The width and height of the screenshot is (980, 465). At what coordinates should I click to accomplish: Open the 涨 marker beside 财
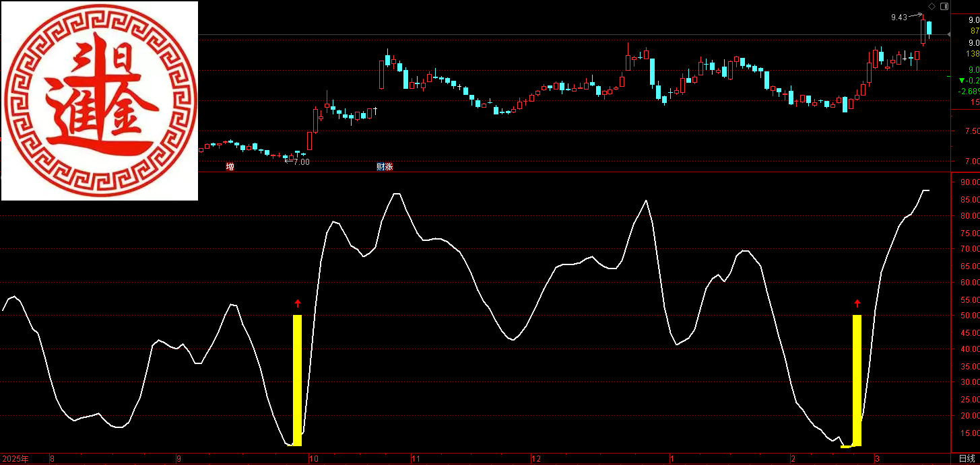tap(389, 166)
